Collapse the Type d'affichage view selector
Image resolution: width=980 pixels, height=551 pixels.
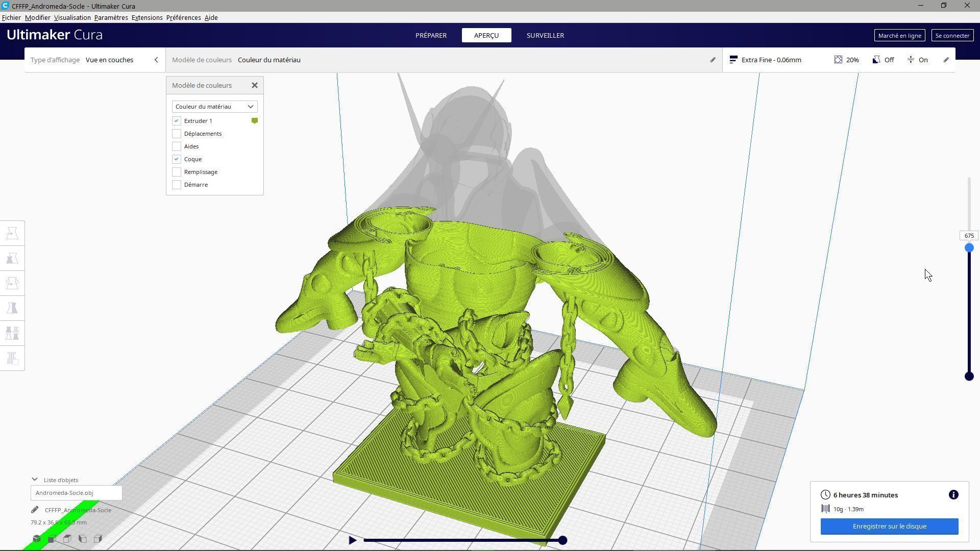click(x=156, y=60)
